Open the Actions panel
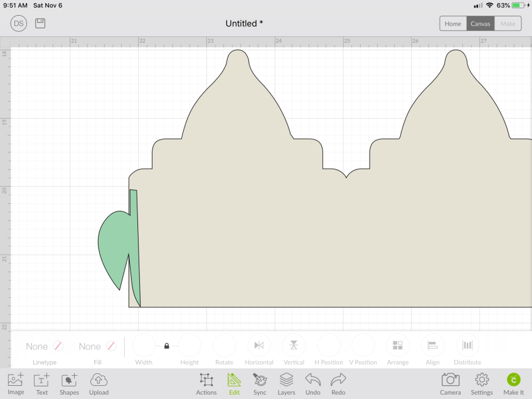 pyautogui.click(x=206, y=383)
